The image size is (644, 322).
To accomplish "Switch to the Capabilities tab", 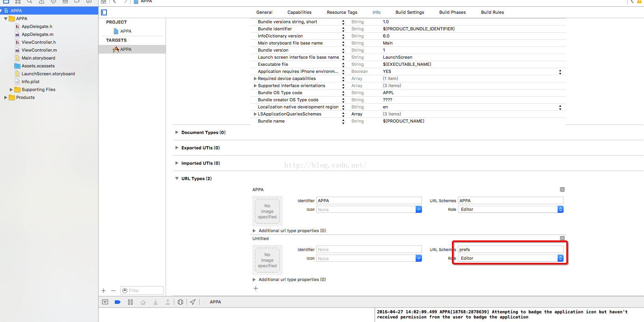I will (299, 12).
